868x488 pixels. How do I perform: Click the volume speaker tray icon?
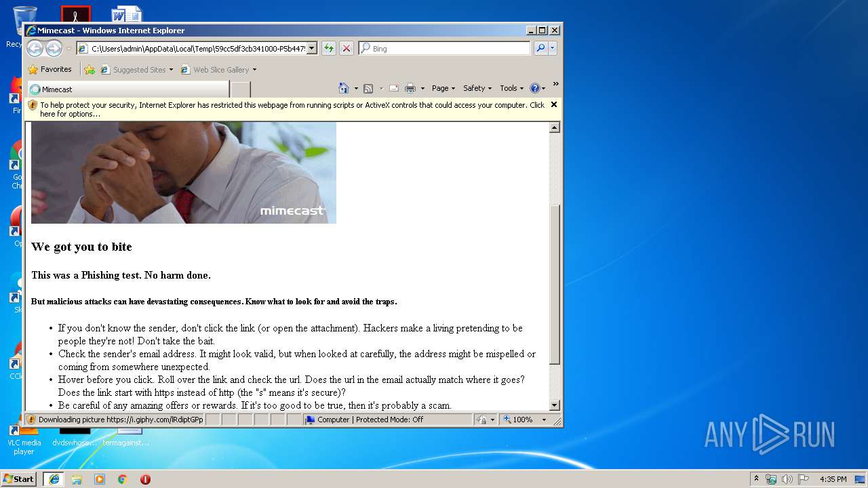787,479
